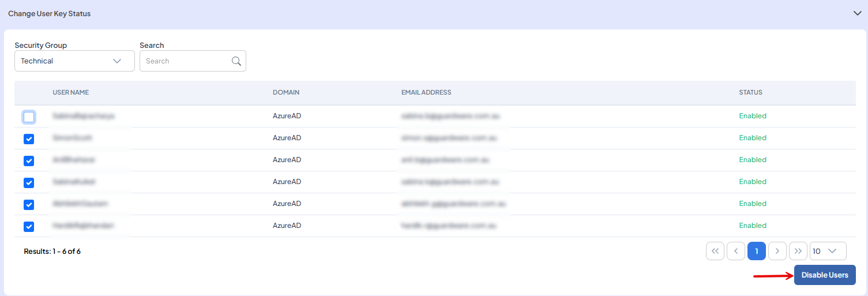
Task: Go to the first page of results
Action: 715,251
